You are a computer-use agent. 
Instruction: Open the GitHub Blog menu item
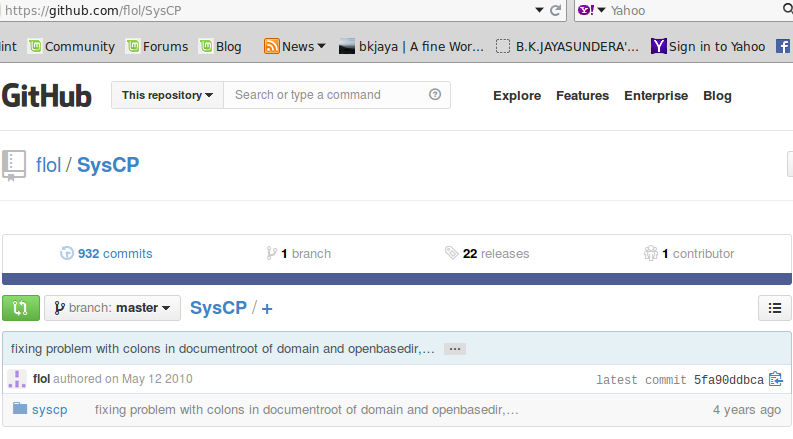[x=717, y=96]
